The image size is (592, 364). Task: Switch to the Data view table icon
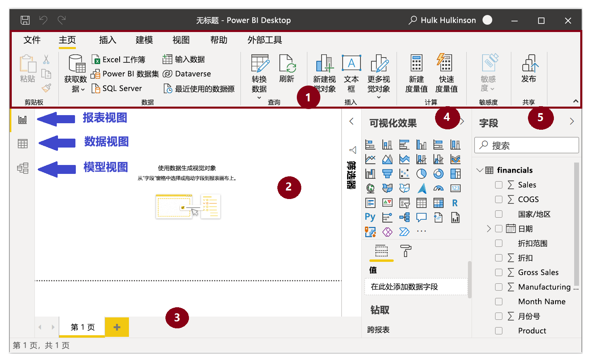(23, 143)
